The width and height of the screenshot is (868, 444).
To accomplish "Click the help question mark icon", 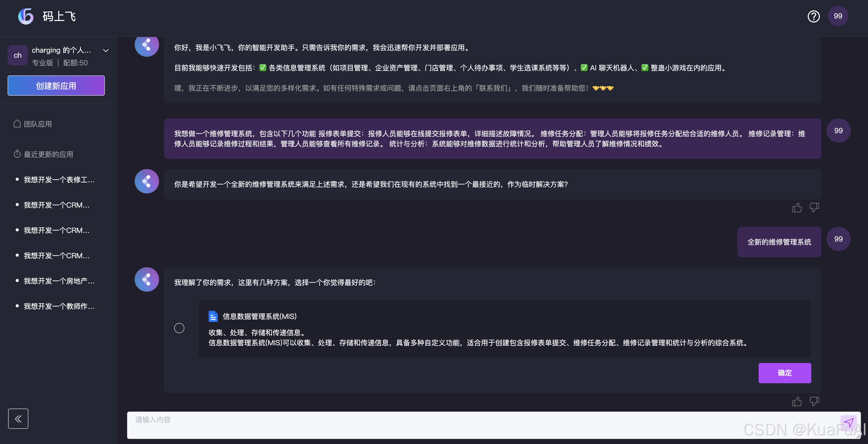I will pos(813,16).
